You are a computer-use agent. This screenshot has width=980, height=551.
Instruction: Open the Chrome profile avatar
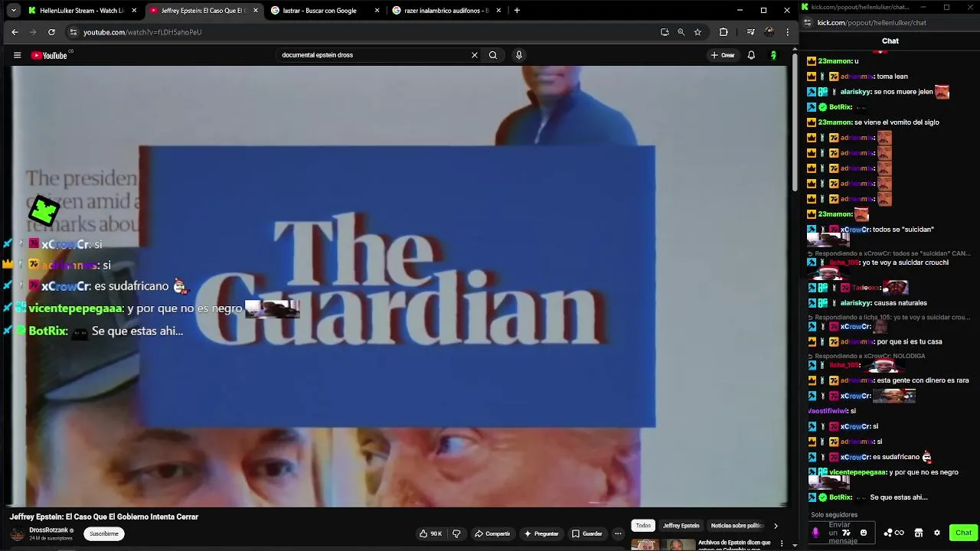(x=769, y=32)
